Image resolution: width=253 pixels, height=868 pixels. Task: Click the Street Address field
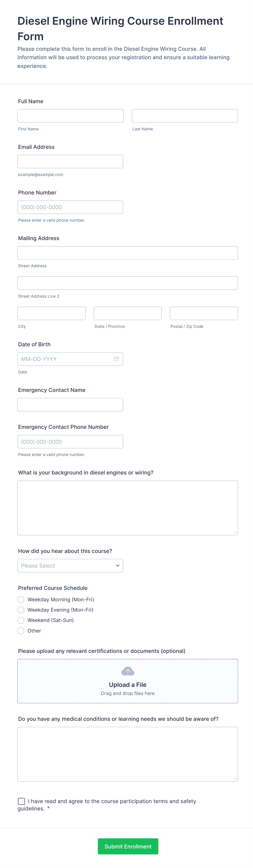coord(128,253)
